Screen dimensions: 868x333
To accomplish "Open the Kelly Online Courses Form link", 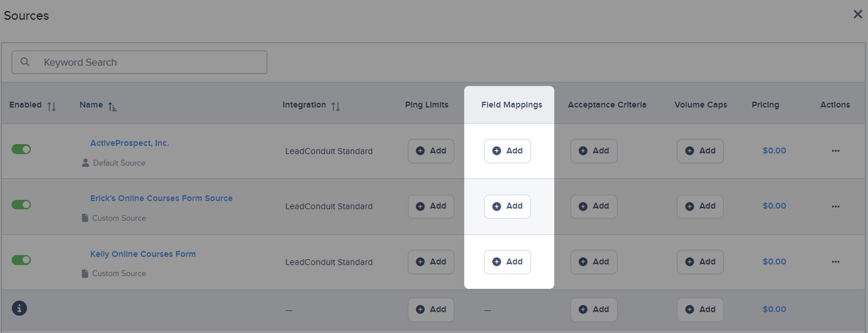I will (143, 254).
